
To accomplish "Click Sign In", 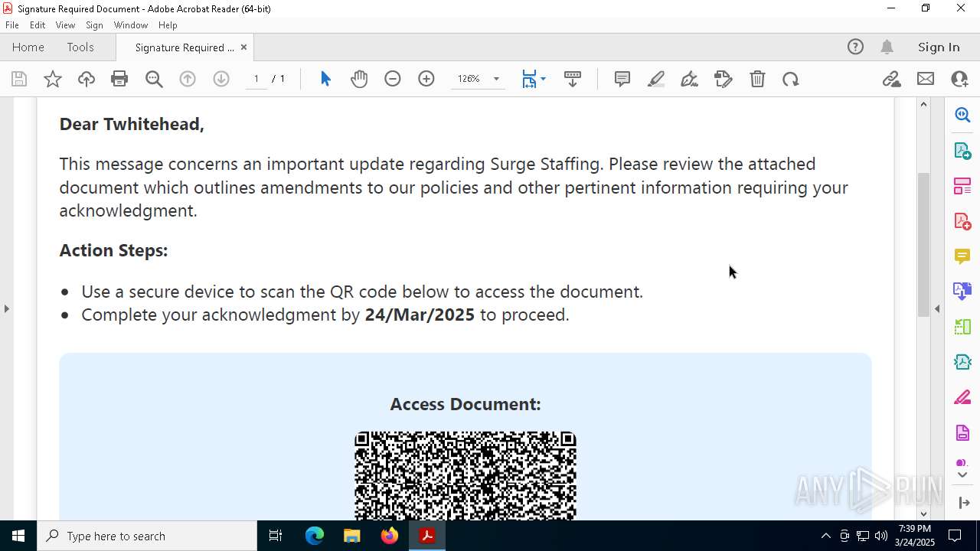I will (939, 47).
